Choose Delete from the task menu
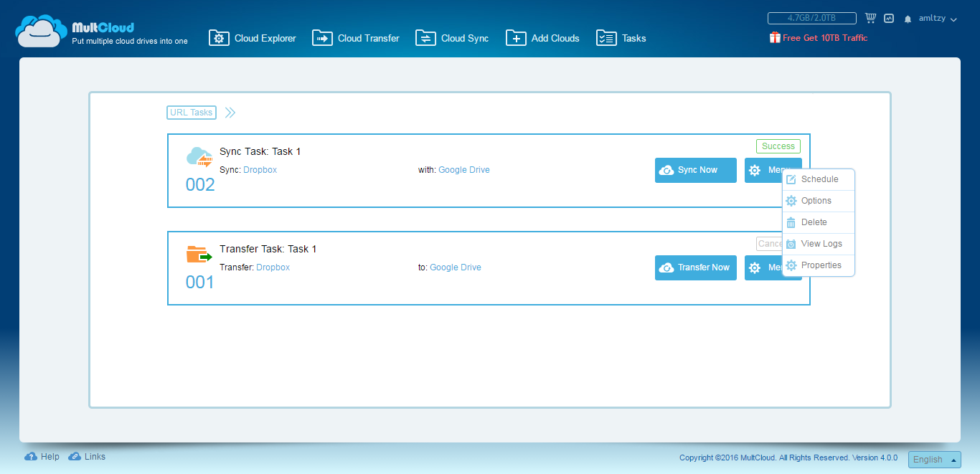 tap(819, 222)
